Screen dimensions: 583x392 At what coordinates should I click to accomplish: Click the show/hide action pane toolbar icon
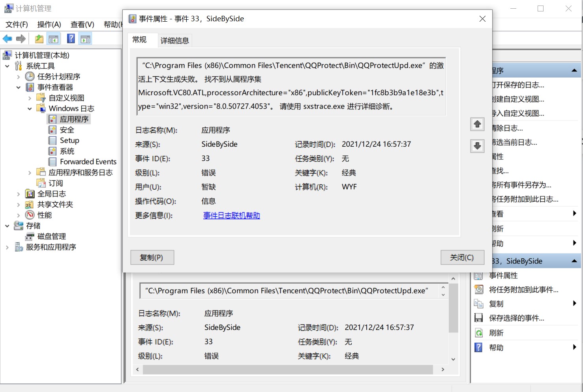(85, 38)
